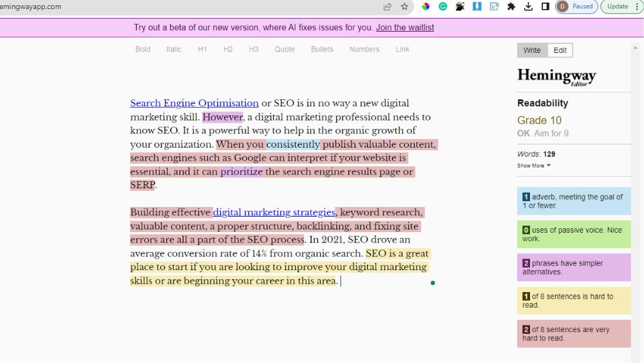The image size is (644, 363).
Task: Apply H2 heading style
Action: (228, 50)
